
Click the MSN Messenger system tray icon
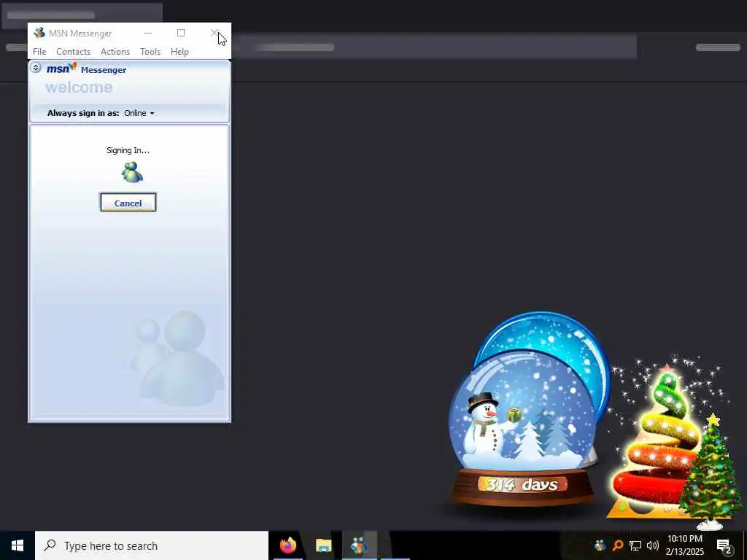coord(600,545)
